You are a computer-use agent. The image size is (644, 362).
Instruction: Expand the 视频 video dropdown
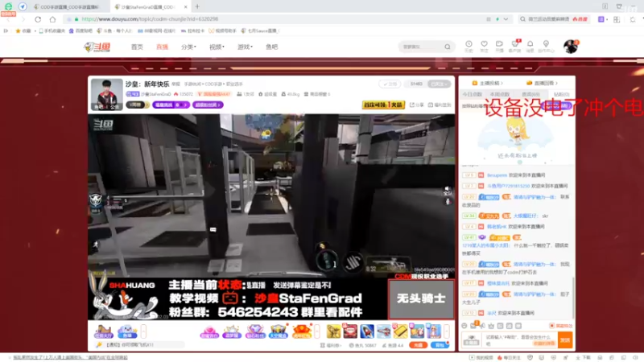[217, 47]
